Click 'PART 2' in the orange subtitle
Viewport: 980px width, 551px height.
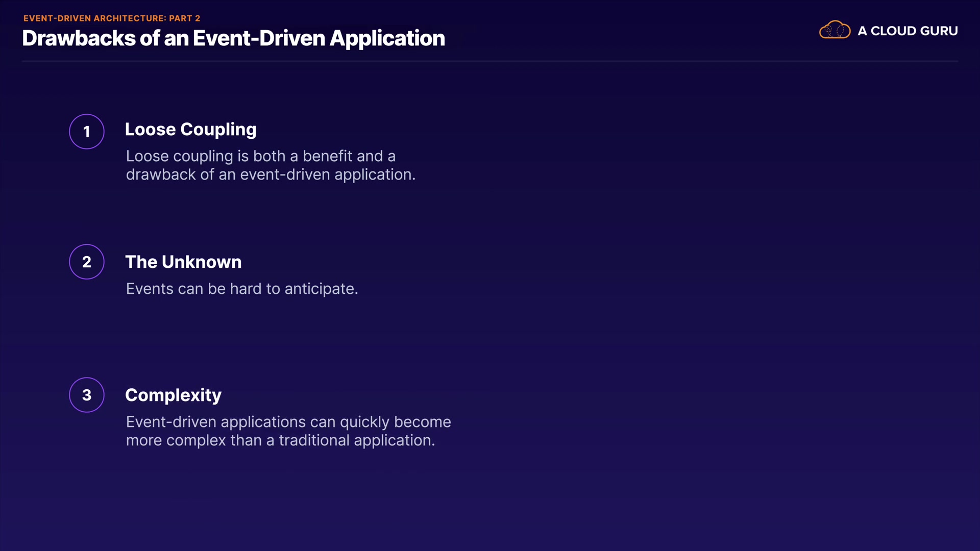tap(184, 18)
